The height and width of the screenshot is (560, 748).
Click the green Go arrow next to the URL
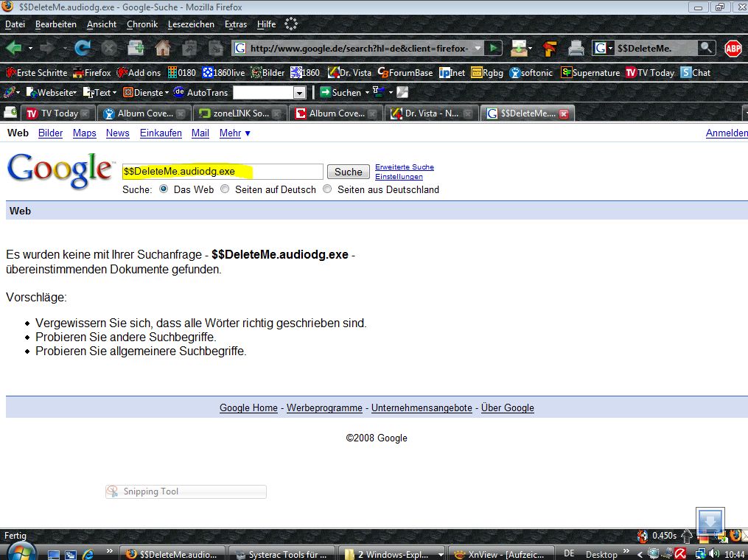click(494, 48)
